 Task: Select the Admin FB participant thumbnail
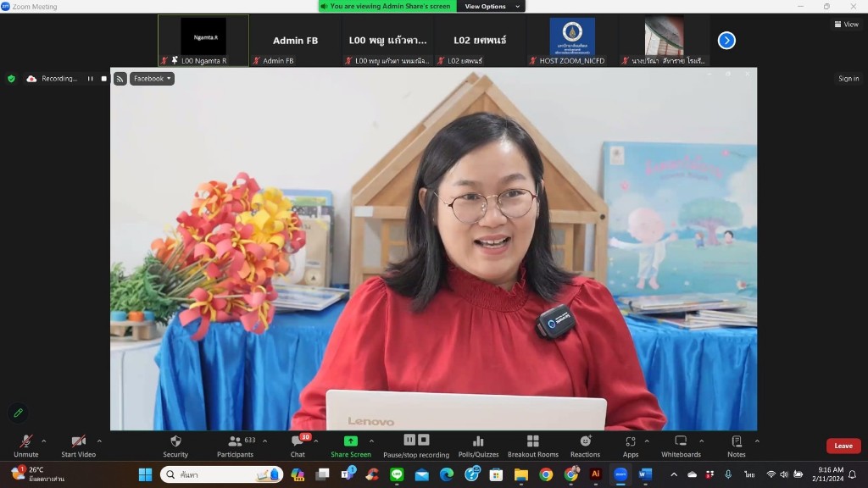click(x=295, y=41)
